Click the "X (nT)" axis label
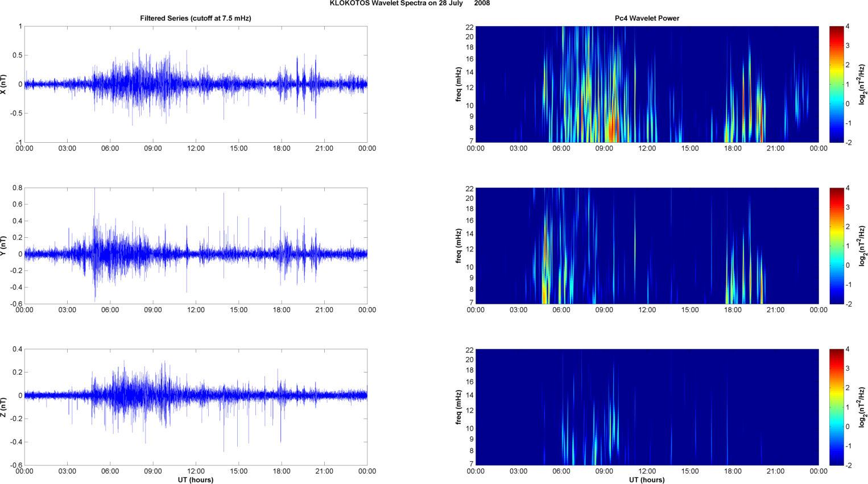868x484 pixels. 4,84
